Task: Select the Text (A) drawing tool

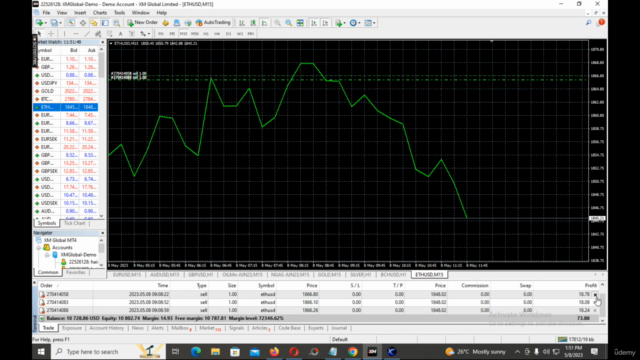Action: coord(120,33)
